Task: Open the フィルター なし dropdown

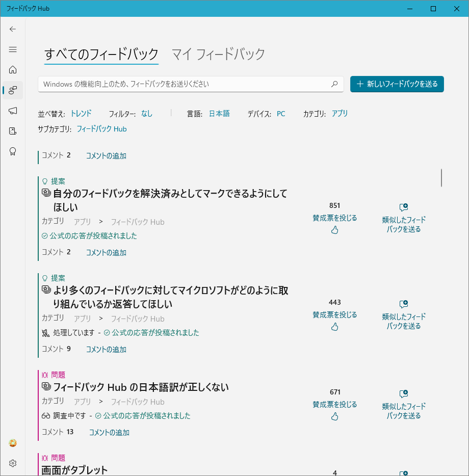Action: tap(147, 114)
